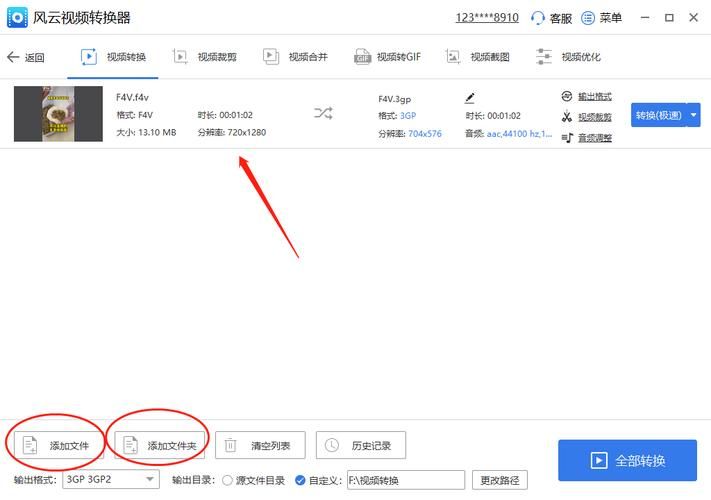This screenshot has height=500, width=711.
Task: Click the output path input field
Action: pos(405,480)
